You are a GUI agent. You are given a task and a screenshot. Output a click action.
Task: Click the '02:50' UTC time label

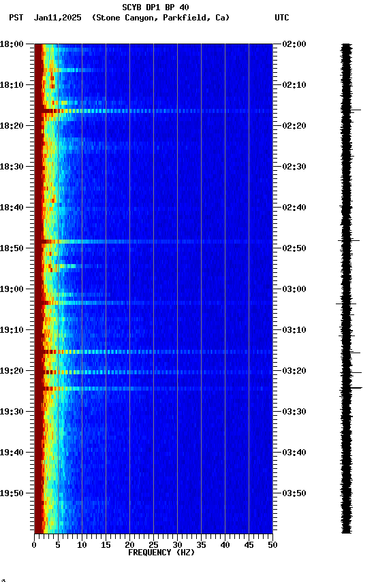(x=294, y=248)
